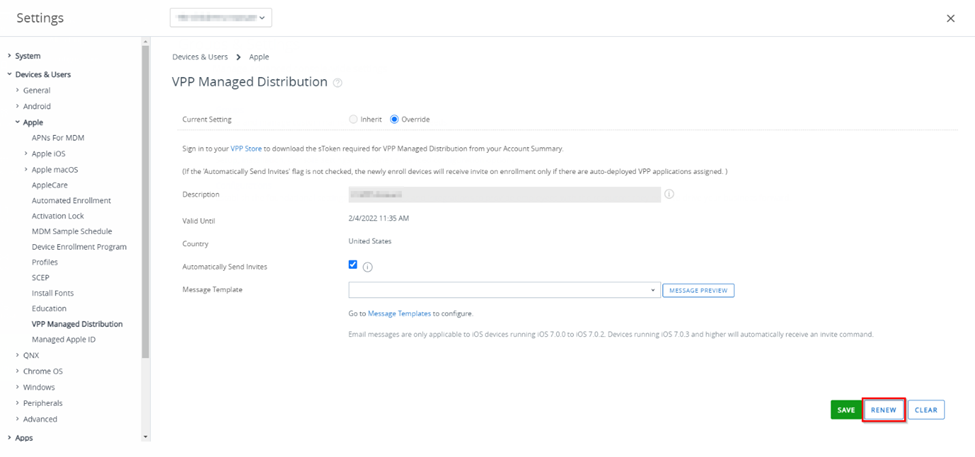Image resolution: width=975 pixels, height=457 pixels.
Task: Open MDM Sample Schedule settings
Action: click(72, 231)
